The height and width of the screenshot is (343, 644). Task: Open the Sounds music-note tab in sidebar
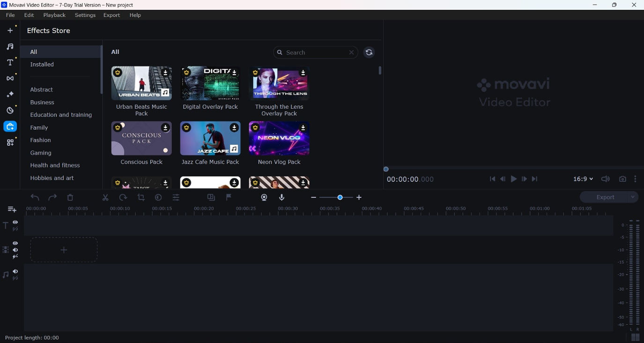[10, 46]
